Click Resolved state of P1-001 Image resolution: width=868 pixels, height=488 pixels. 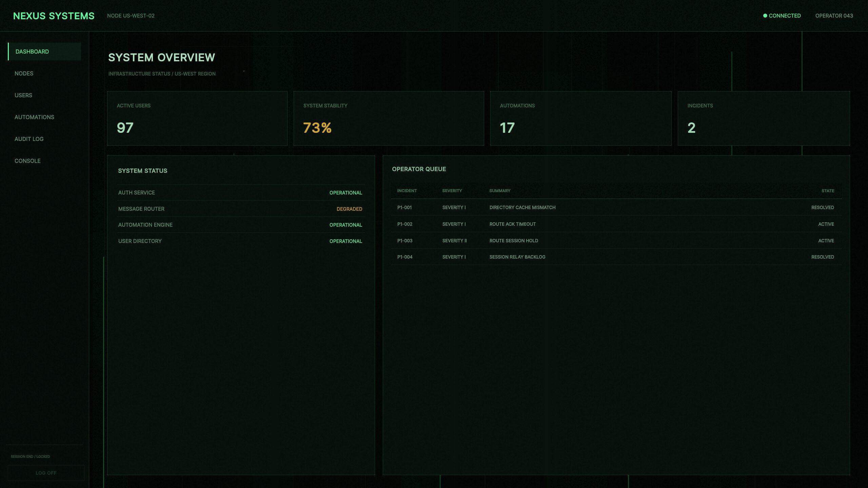(823, 207)
